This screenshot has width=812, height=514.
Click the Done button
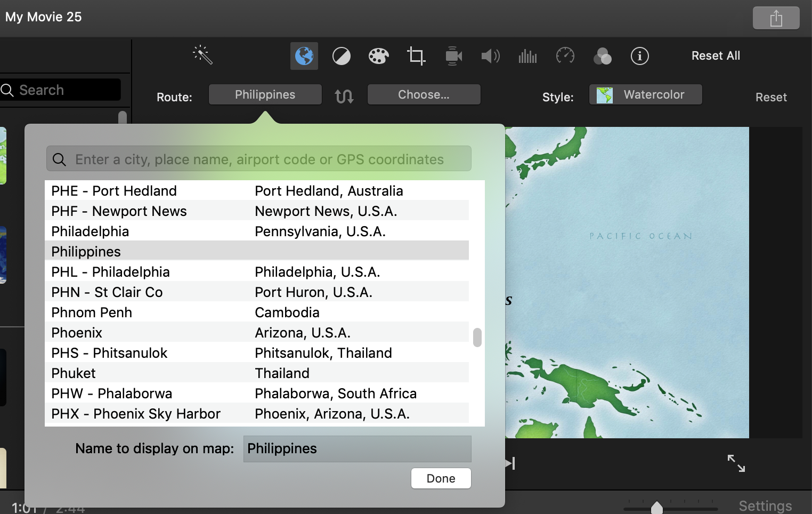[x=441, y=478]
